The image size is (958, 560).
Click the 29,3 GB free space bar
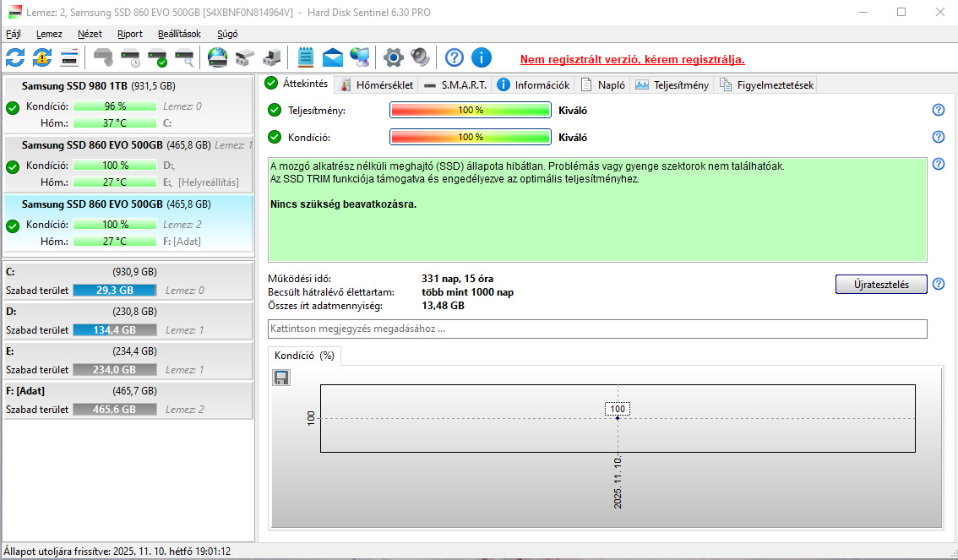(115, 290)
